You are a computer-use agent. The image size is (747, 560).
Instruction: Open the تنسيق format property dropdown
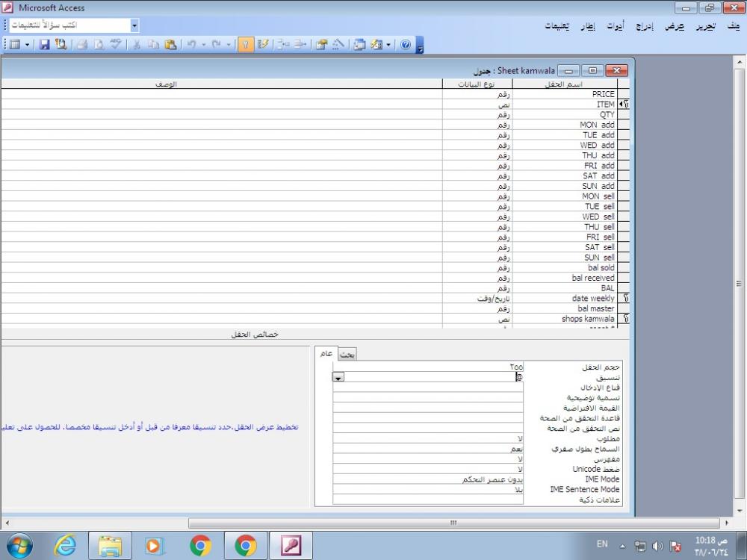[338, 377]
